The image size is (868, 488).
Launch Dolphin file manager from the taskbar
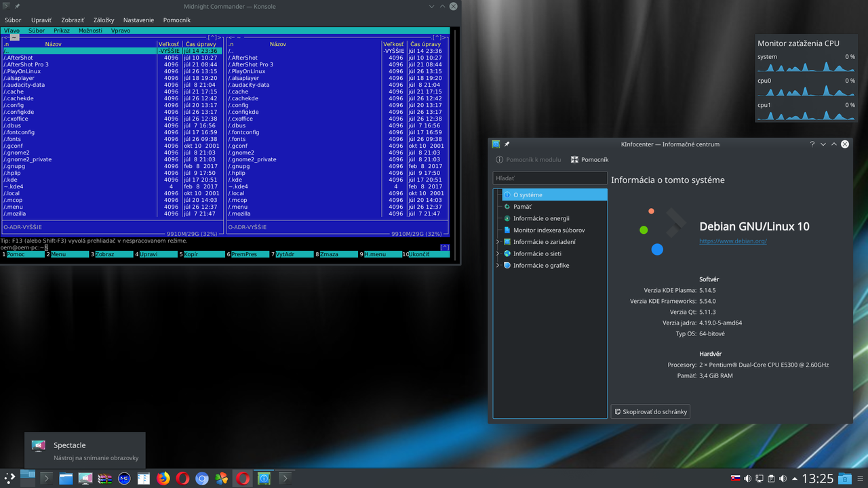66,479
